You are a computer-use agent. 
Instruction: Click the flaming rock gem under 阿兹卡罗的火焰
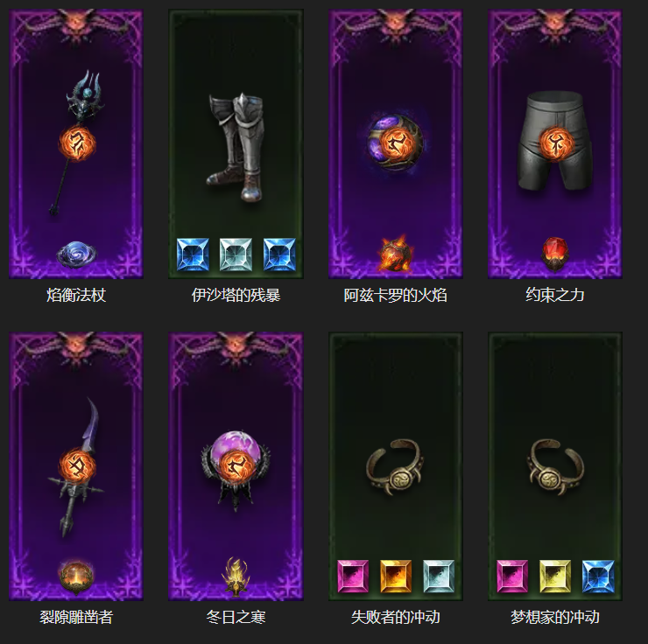(x=396, y=254)
